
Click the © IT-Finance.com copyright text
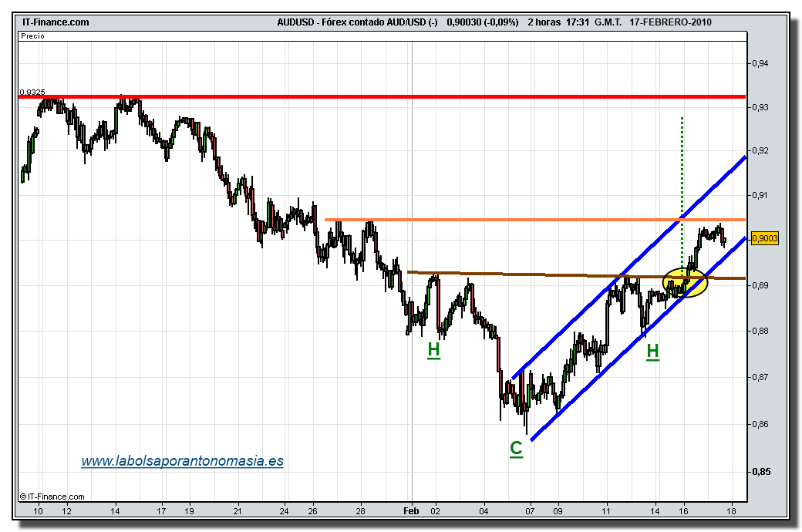point(52,497)
